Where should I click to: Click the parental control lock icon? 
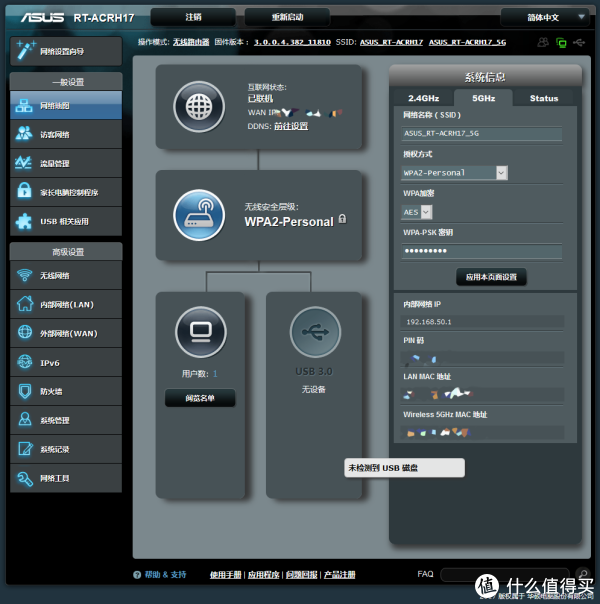(x=24, y=191)
